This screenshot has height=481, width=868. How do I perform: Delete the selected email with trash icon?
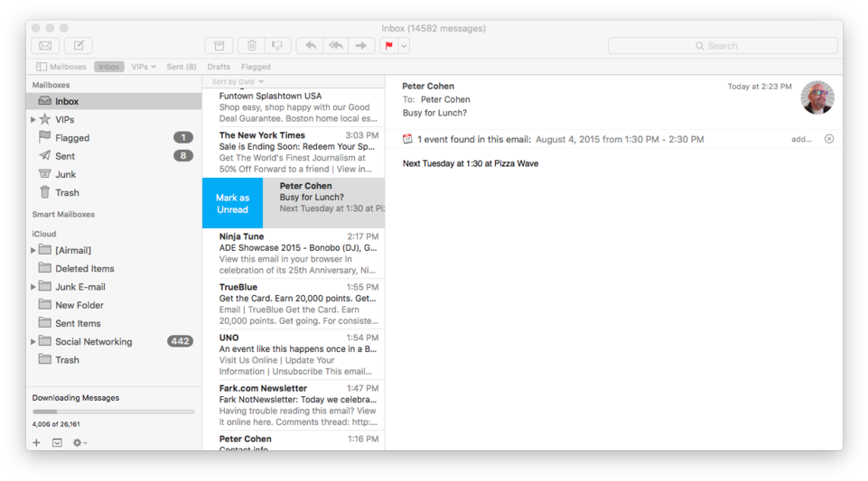coord(252,46)
